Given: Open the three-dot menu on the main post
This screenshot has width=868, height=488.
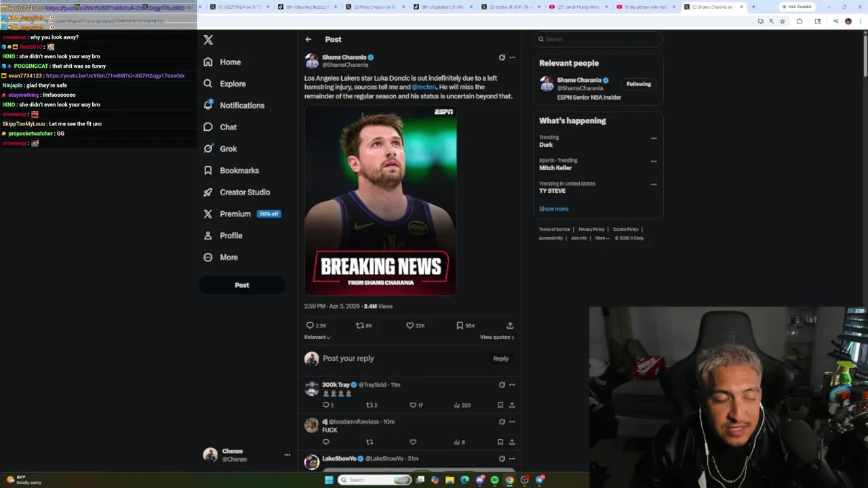Looking at the screenshot, I should pyautogui.click(x=512, y=58).
